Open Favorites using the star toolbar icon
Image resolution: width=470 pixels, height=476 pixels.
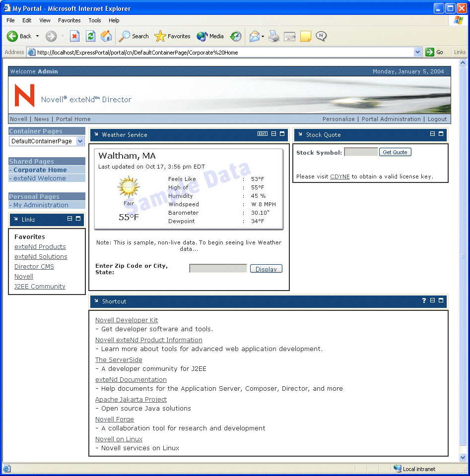[171, 36]
